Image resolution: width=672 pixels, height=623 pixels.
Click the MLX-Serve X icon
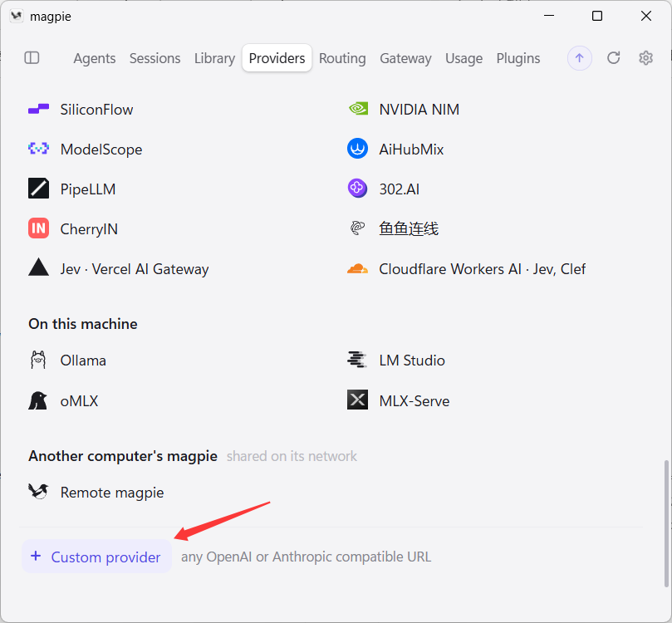pos(357,400)
